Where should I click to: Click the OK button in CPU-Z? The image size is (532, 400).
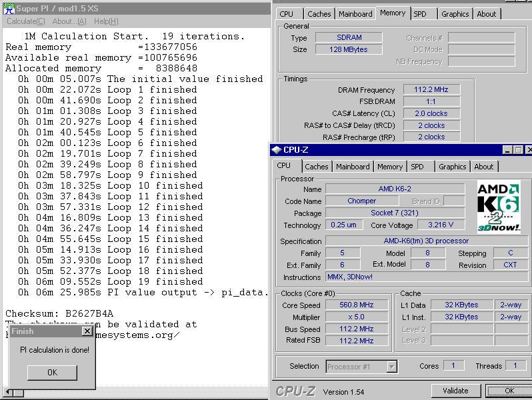509,391
